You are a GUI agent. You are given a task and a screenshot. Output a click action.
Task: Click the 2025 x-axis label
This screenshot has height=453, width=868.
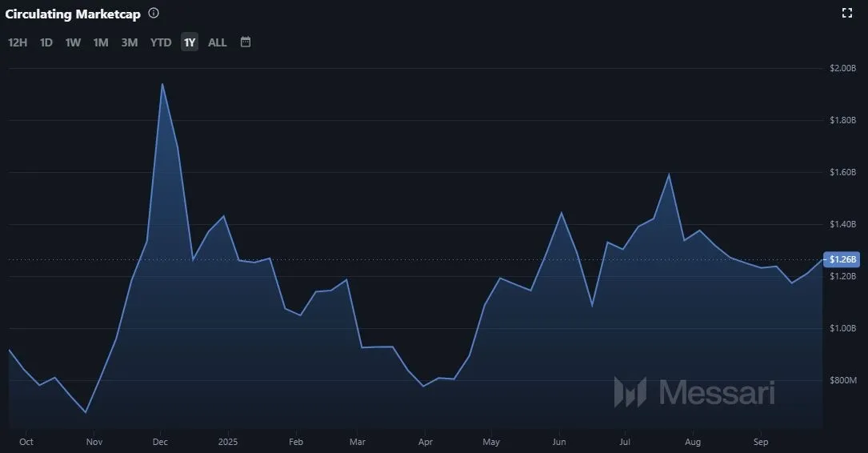(x=228, y=442)
